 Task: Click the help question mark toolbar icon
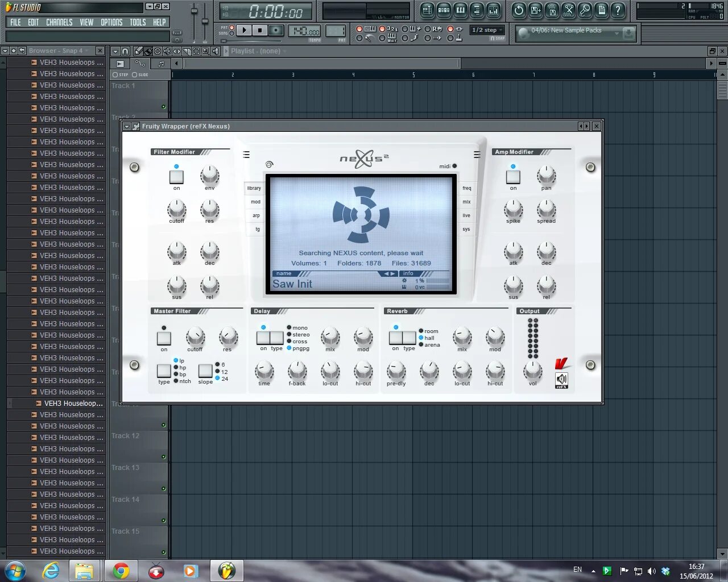click(x=618, y=10)
